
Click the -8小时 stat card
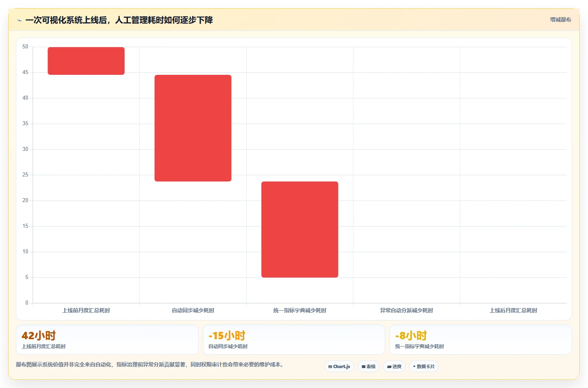tap(480, 340)
